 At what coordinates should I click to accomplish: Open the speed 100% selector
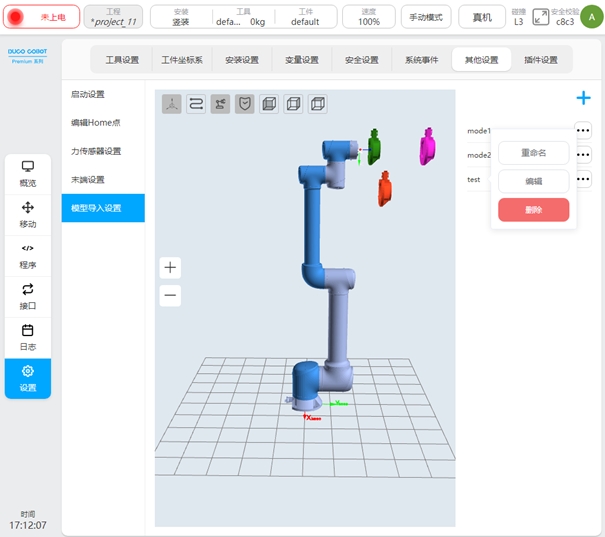point(368,17)
